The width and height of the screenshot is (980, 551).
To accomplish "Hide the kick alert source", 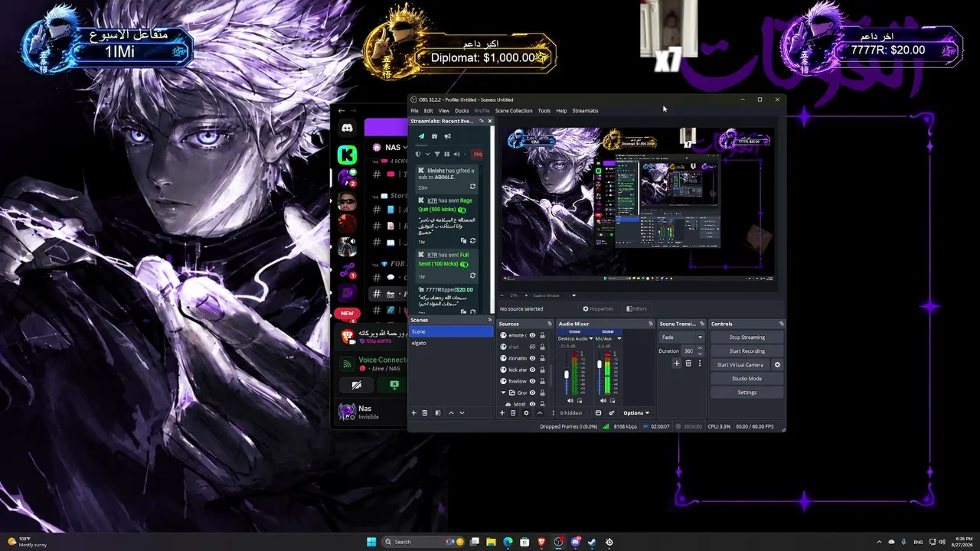I will tap(533, 370).
